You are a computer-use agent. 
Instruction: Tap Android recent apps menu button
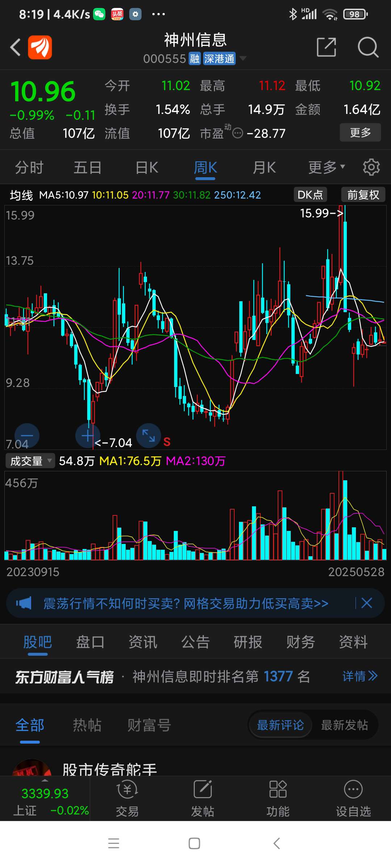point(114,843)
